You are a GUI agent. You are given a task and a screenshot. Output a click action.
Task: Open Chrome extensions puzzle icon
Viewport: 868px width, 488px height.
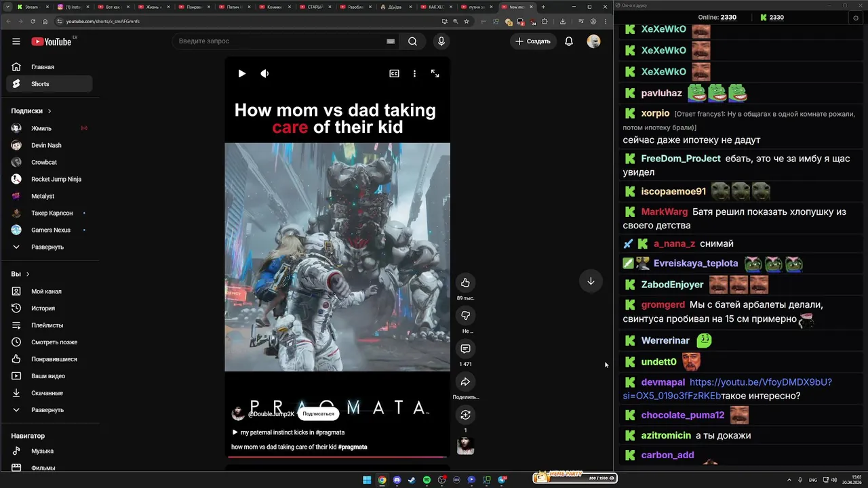coord(545,21)
